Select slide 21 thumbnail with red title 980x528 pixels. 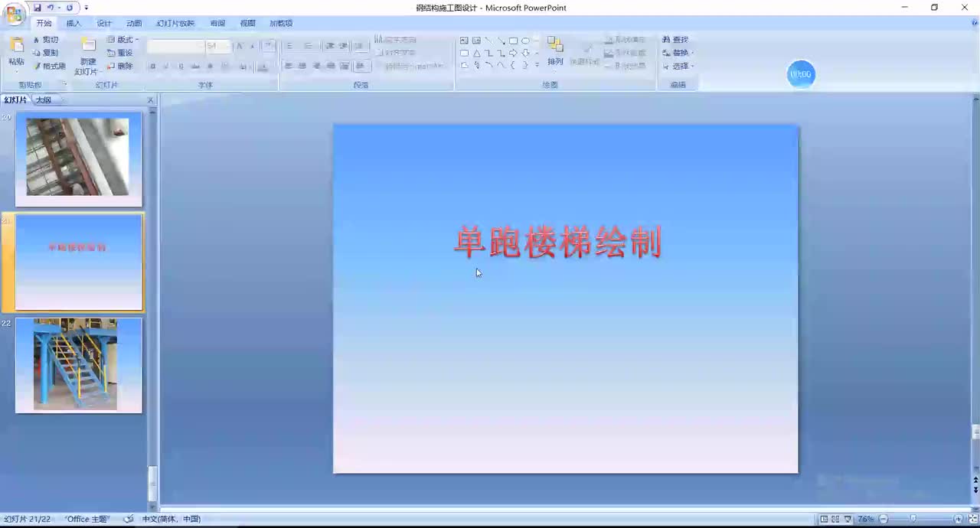click(79, 262)
